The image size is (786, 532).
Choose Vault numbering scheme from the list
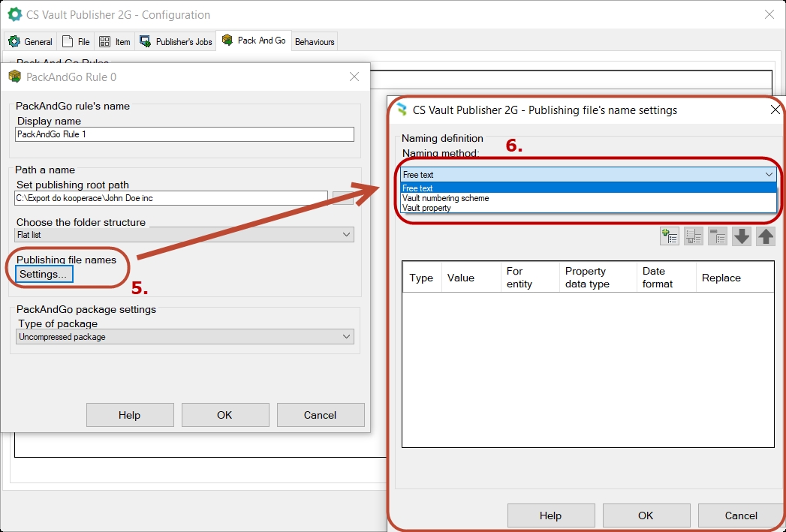pos(446,198)
